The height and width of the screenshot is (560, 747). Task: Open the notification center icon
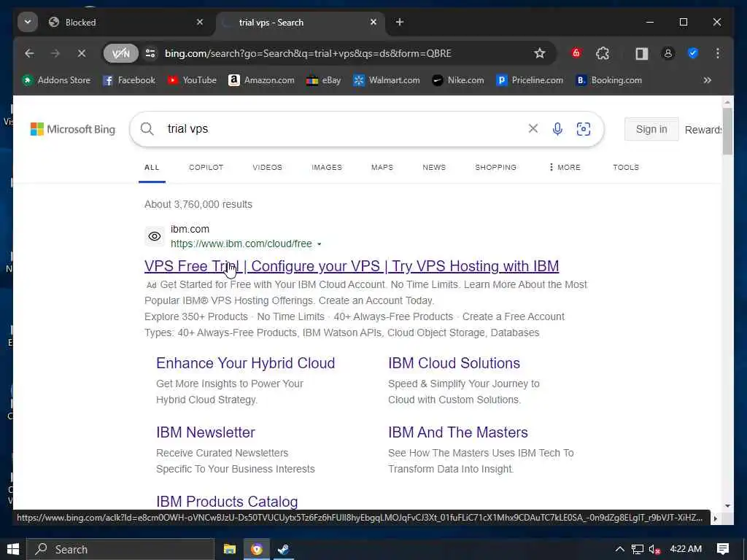[723, 549]
